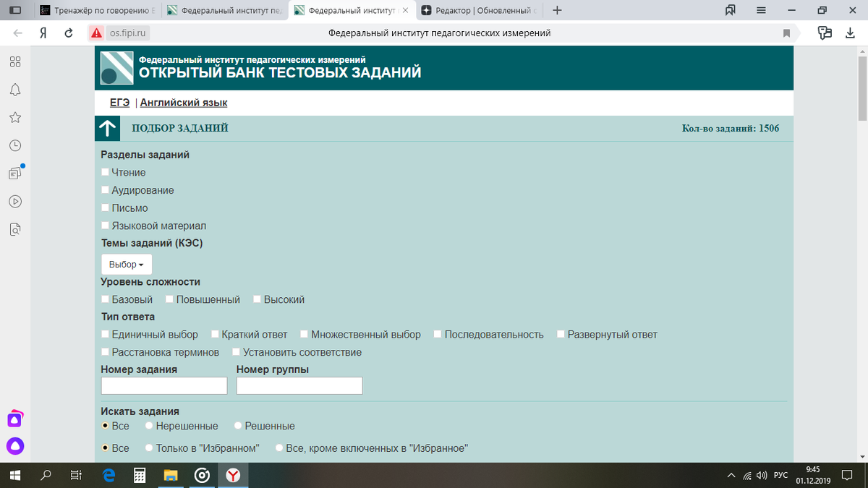
Task: Open the volume icon in system tray
Action: tap(761, 476)
